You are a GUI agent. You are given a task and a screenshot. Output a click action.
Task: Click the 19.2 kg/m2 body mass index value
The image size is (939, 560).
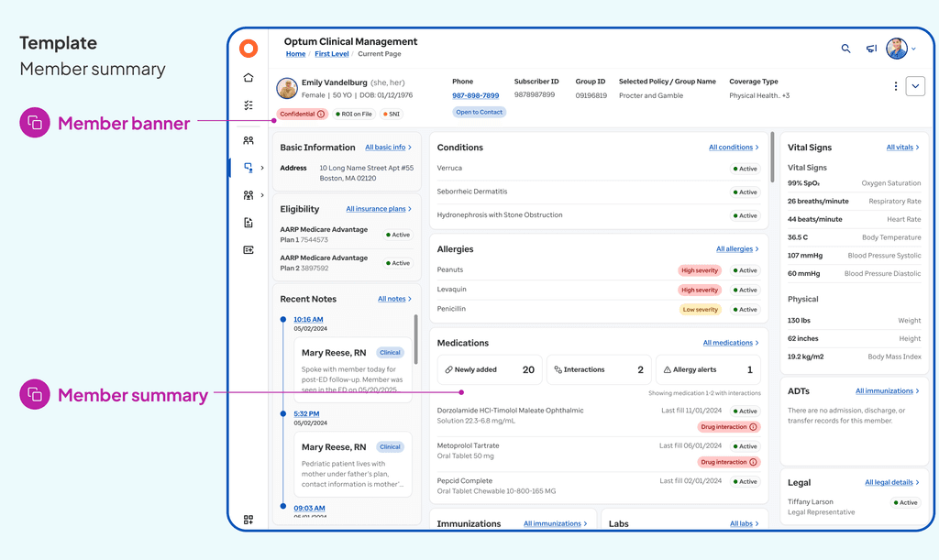805,357
